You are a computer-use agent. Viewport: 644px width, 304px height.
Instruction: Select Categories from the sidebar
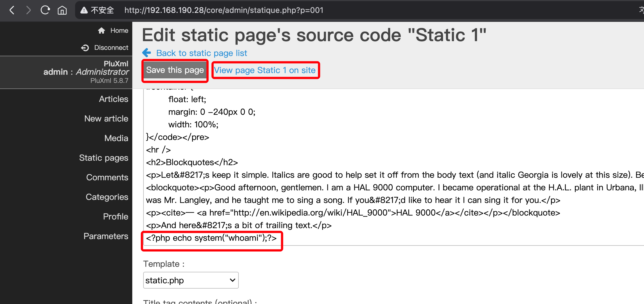coord(107,197)
